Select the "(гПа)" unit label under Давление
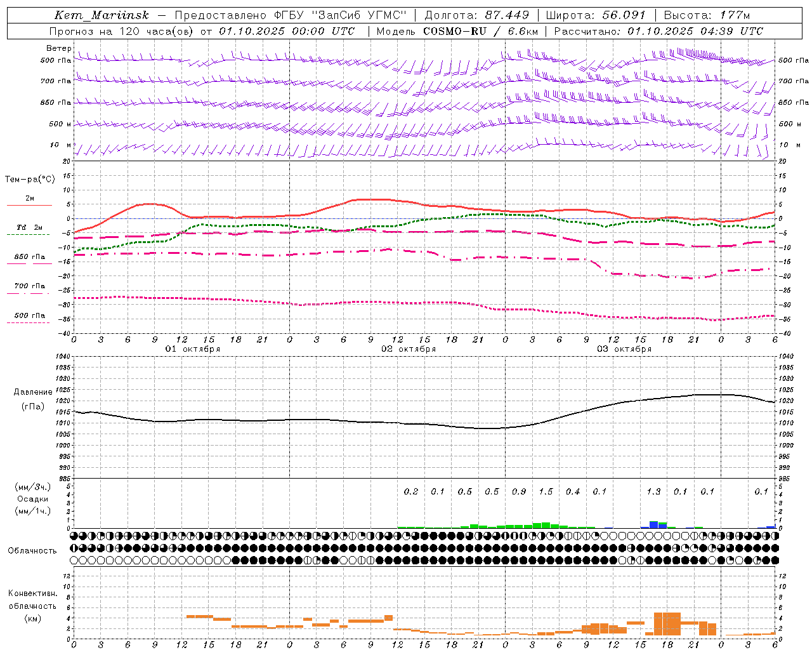The height and width of the screenshot is (650, 812). 33,406
